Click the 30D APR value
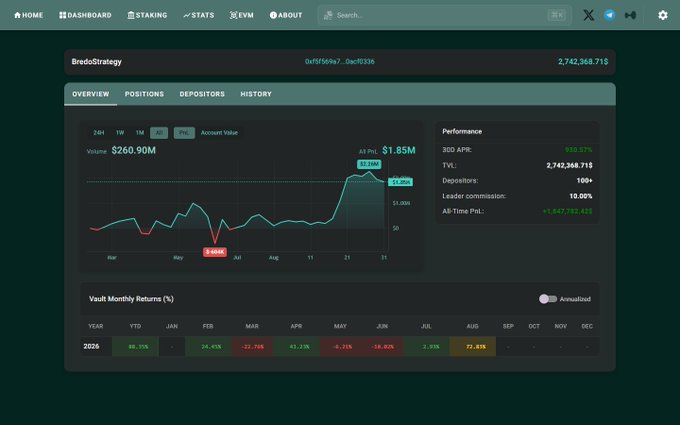680x425 pixels. click(579, 150)
